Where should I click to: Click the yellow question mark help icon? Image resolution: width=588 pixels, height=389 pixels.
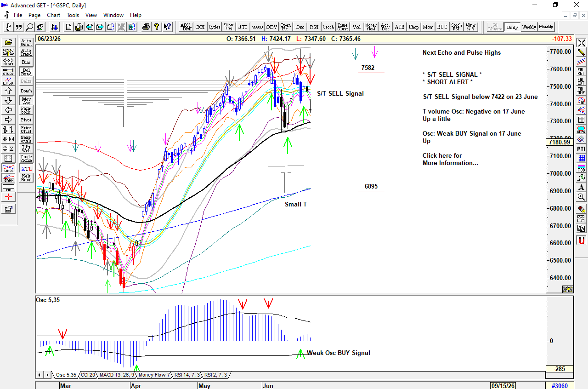[x=157, y=27]
